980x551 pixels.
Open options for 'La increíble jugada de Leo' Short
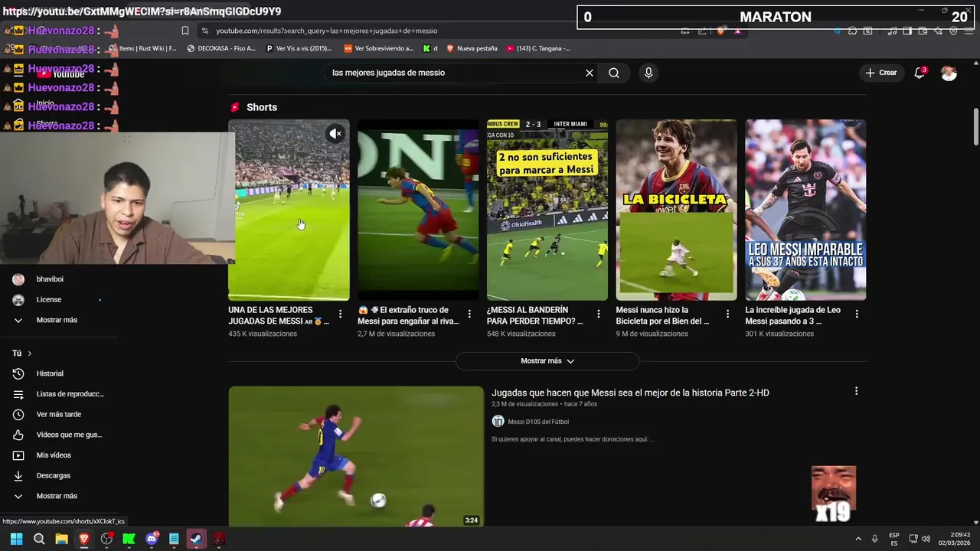[857, 314]
